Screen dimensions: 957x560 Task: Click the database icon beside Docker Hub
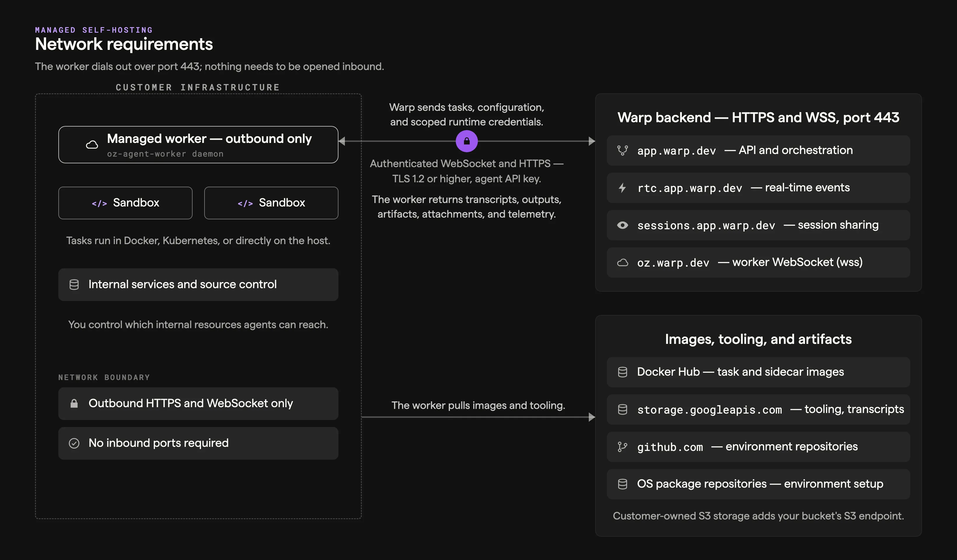point(622,372)
